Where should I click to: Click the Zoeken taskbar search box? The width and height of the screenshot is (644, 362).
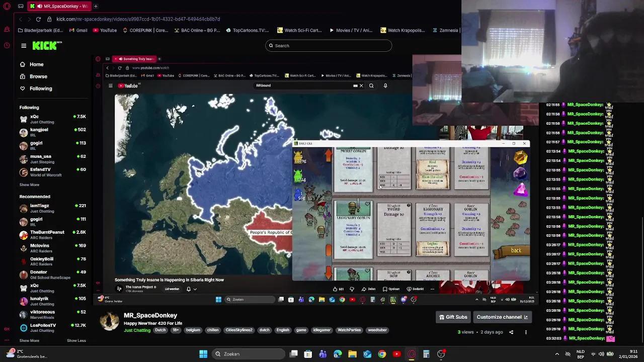(x=249, y=354)
